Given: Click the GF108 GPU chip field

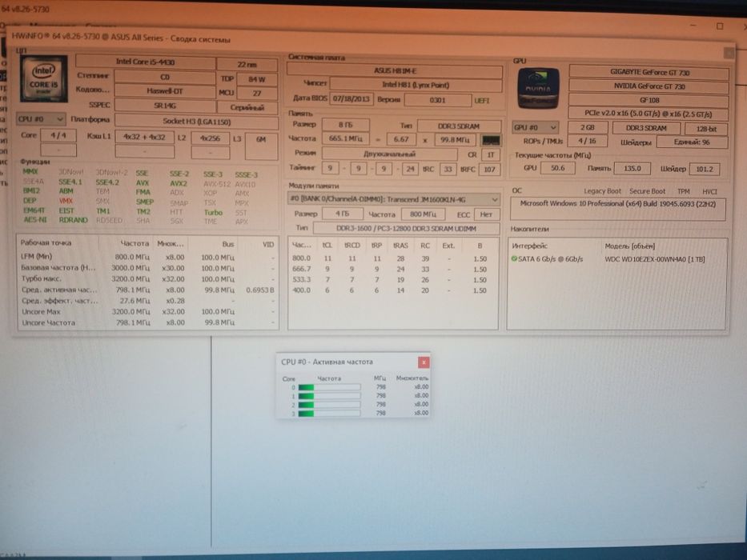Looking at the screenshot, I should (649, 100).
